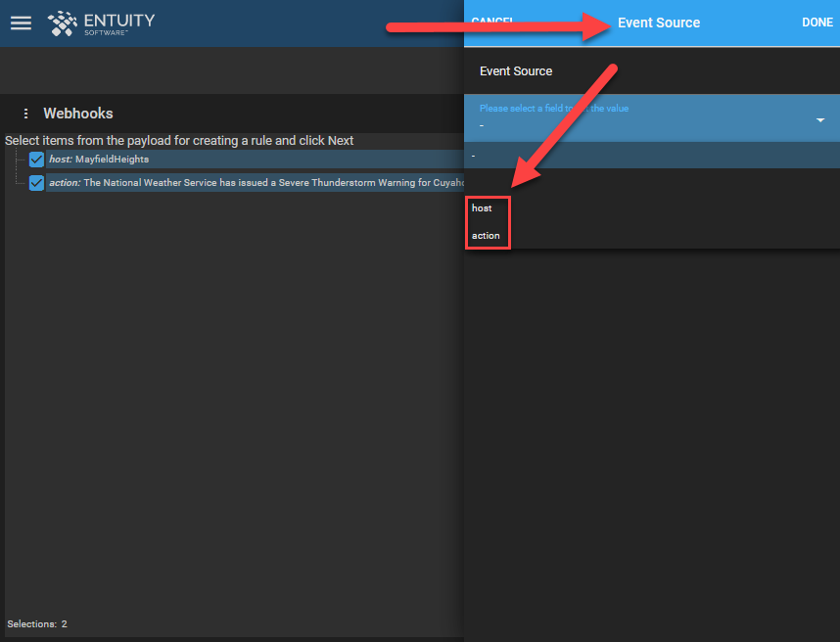Choose 'action' from the dropdown list

[486, 236]
